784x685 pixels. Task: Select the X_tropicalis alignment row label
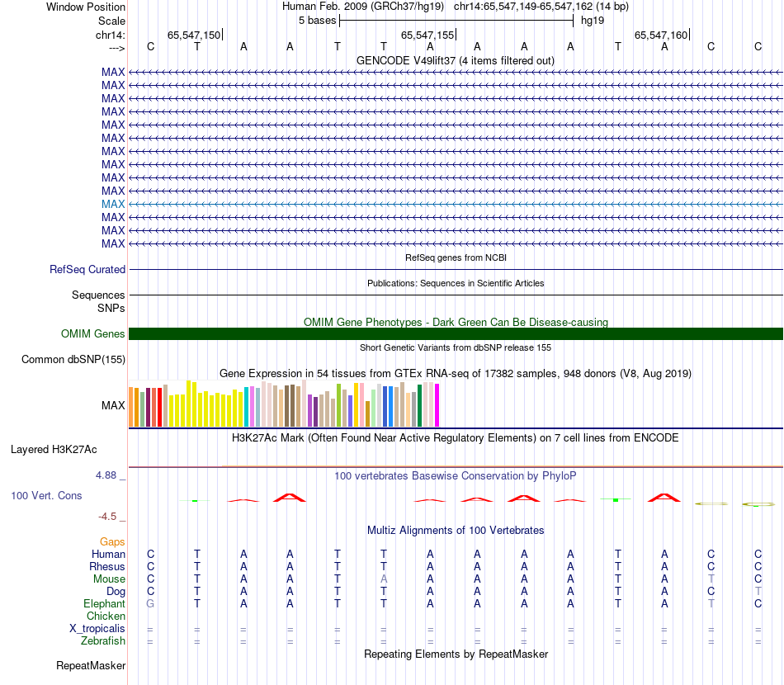97,629
